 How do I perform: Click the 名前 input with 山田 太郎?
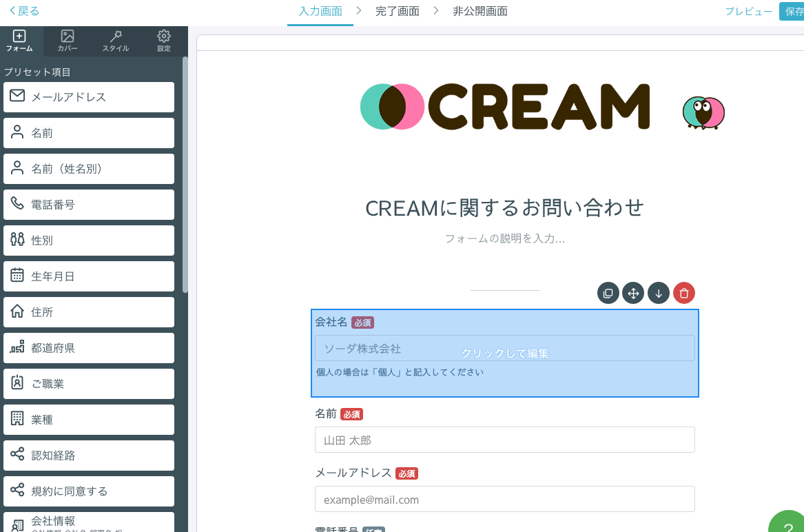click(505, 440)
